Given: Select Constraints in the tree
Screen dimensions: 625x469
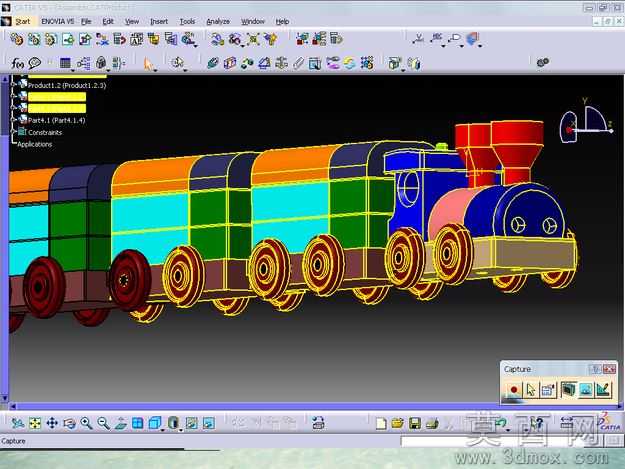Looking at the screenshot, I should (x=45, y=132).
